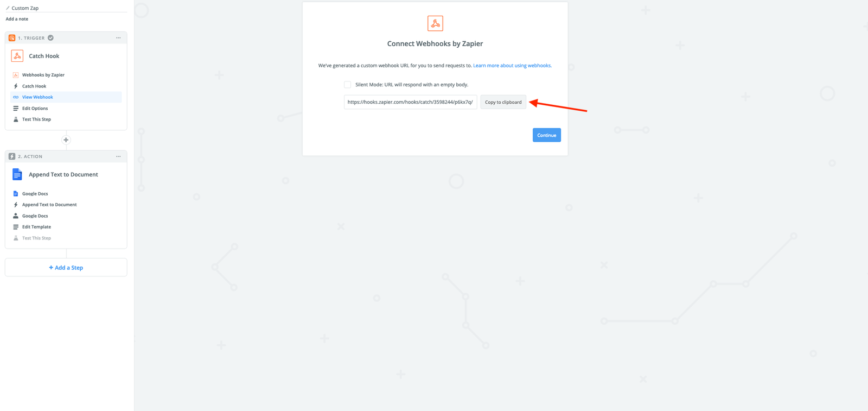Click the Google Docs icon beside Append Text to Document
Image resolution: width=868 pixels, height=411 pixels.
[17, 174]
